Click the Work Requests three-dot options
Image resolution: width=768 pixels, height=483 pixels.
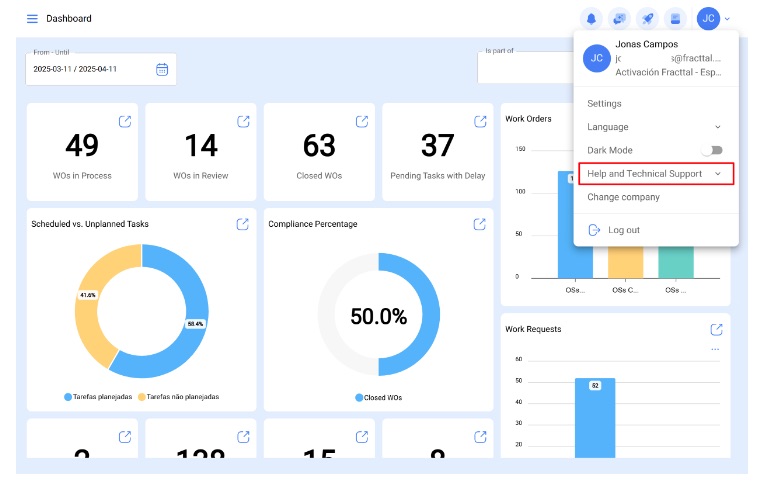pyautogui.click(x=715, y=349)
